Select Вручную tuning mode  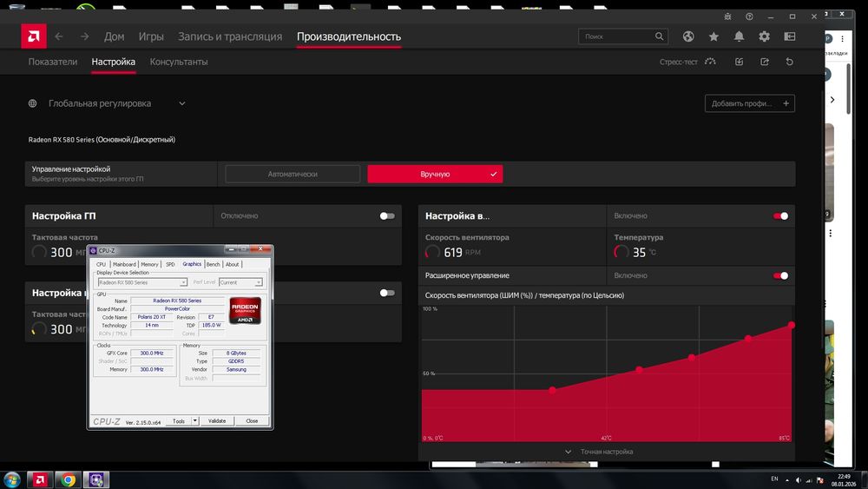click(435, 174)
